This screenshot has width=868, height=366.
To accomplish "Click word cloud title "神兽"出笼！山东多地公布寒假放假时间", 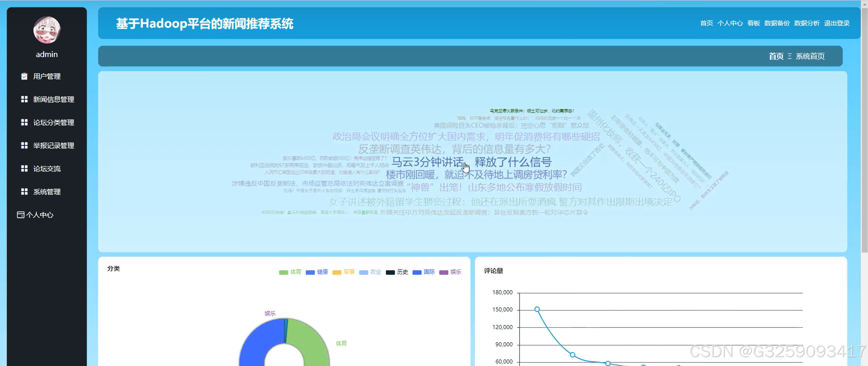I will click(494, 187).
